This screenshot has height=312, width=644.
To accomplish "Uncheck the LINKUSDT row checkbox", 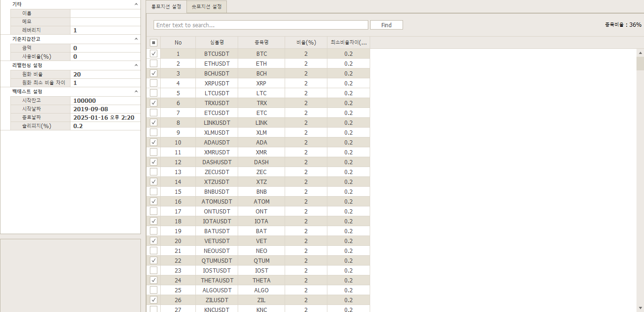I will (x=154, y=122).
